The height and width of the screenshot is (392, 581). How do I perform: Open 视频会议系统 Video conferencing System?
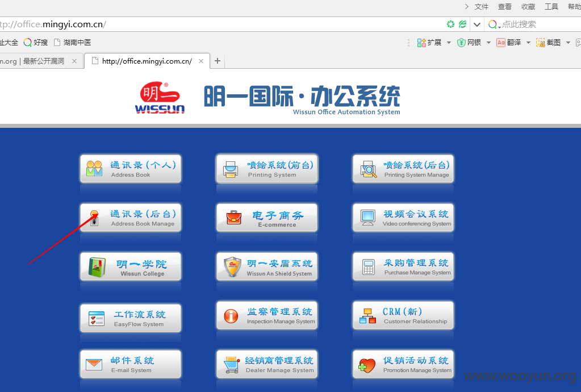(x=403, y=218)
